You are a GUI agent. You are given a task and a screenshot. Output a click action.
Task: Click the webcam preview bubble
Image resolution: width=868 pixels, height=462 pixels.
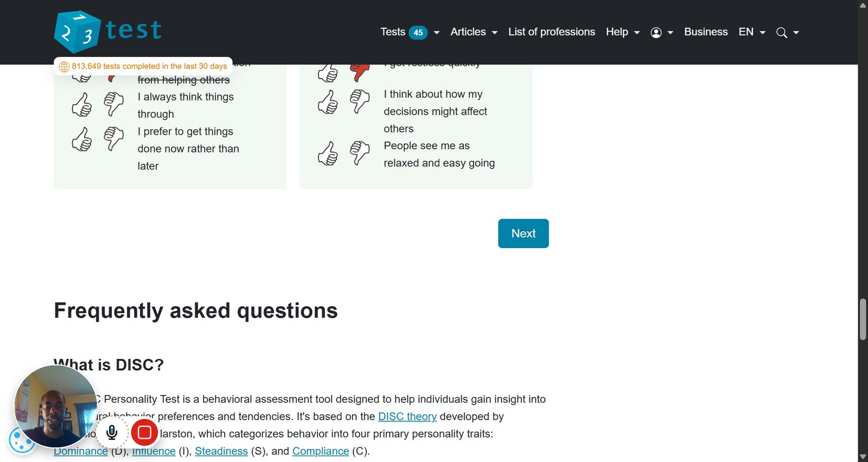point(55,406)
